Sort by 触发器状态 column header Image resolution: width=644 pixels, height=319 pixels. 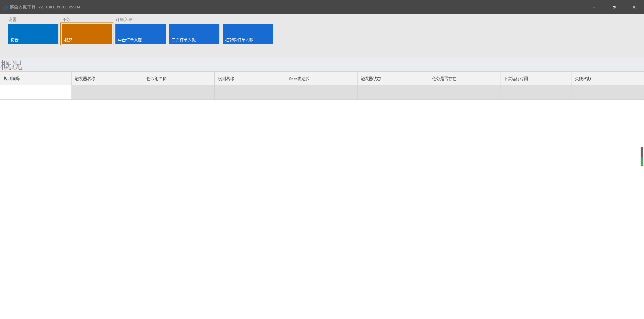coord(393,79)
